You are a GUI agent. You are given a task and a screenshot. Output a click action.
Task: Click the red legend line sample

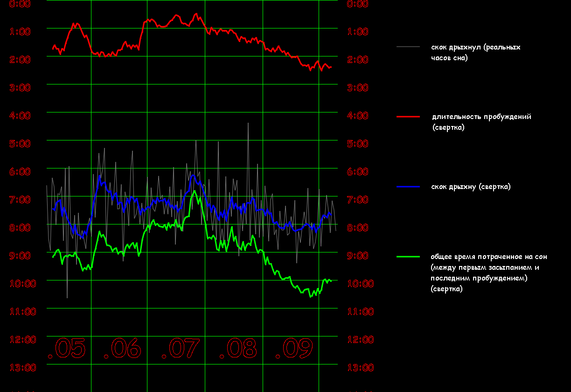[x=408, y=117]
